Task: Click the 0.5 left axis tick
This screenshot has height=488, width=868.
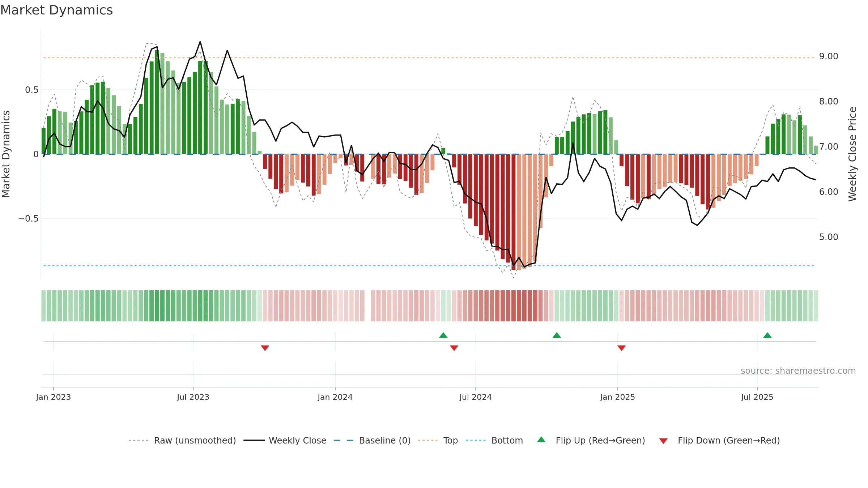Action: point(32,90)
